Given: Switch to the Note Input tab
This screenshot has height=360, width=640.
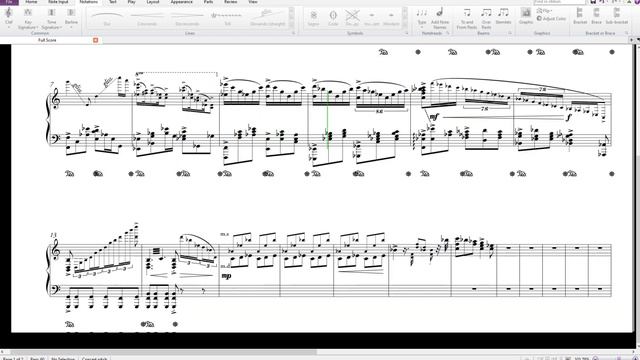Looking at the screenshot, I should [x=58, y=2].
